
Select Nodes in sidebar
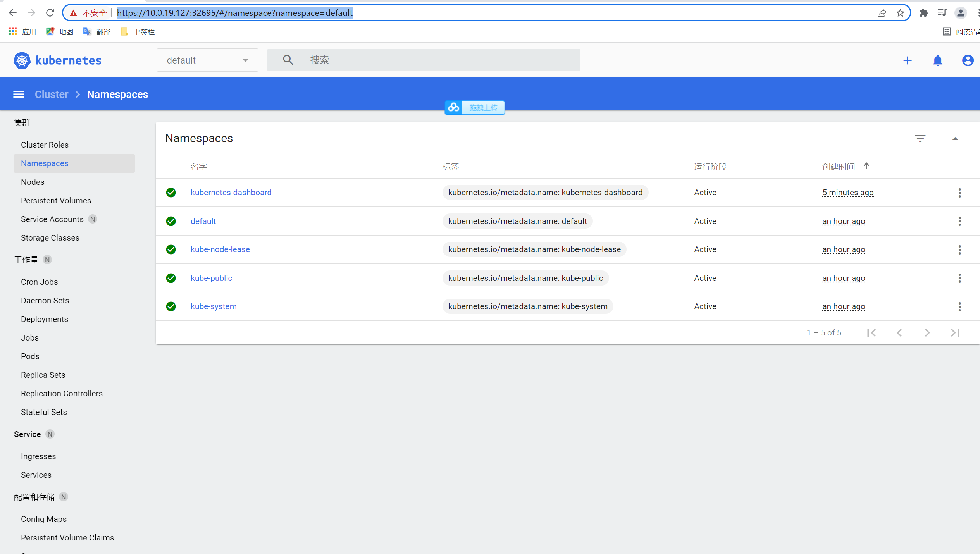(33, 182)
